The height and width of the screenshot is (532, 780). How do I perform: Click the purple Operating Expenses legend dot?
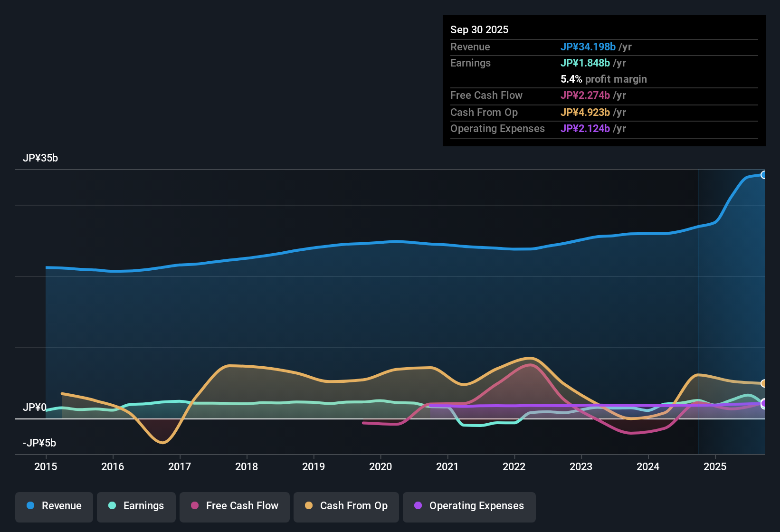click(418, 506)
